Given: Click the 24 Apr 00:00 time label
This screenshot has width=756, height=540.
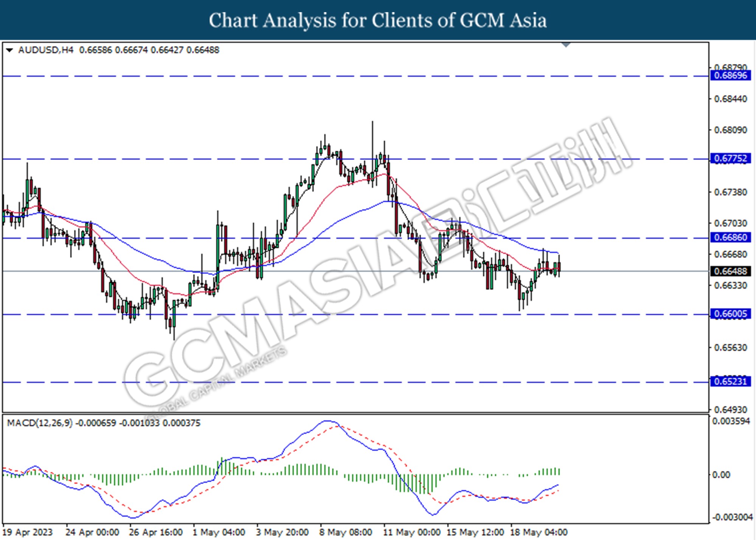Looking at the screenshot, I should tap(92, 532).
